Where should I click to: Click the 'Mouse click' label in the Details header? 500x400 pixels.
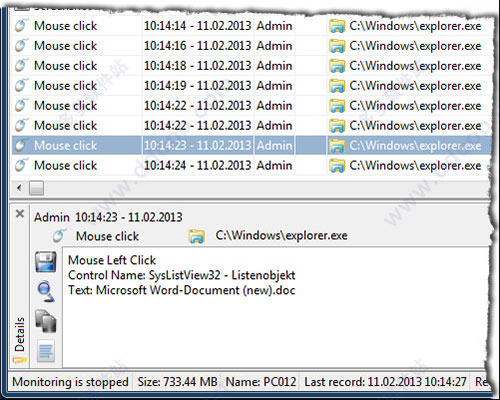(x=107, y=236)
